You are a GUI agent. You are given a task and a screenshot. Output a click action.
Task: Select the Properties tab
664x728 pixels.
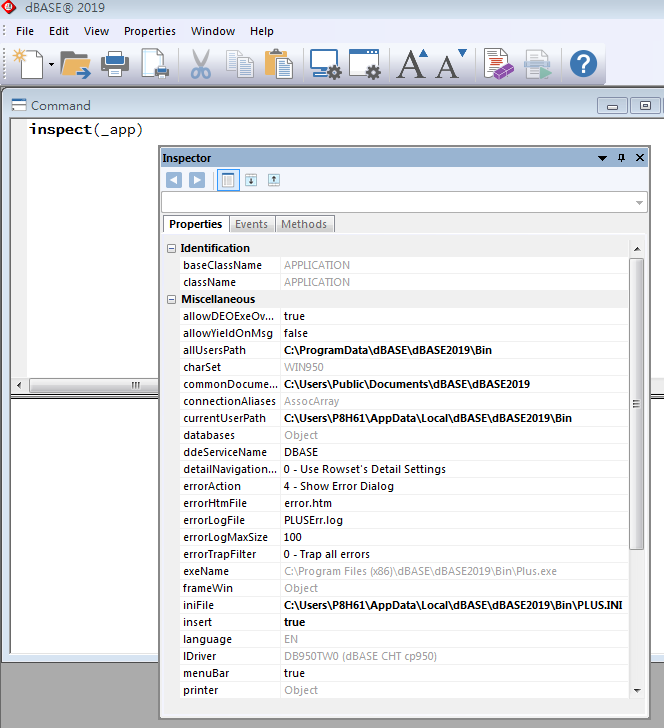(195, 224)
